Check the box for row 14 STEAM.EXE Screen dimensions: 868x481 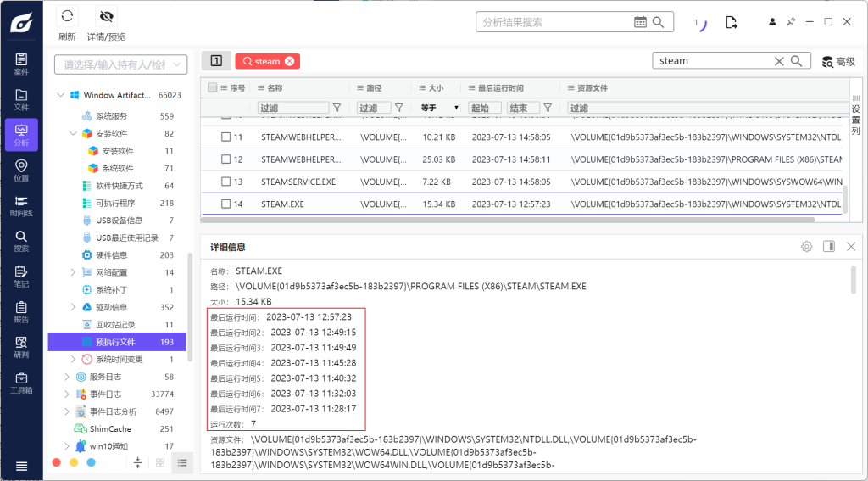click(226, 204)
